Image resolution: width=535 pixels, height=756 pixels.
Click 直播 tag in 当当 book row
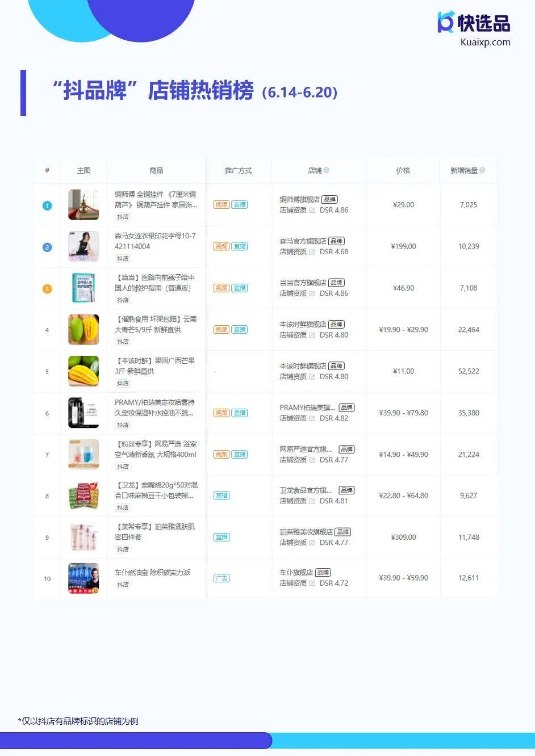pos(240,288)
